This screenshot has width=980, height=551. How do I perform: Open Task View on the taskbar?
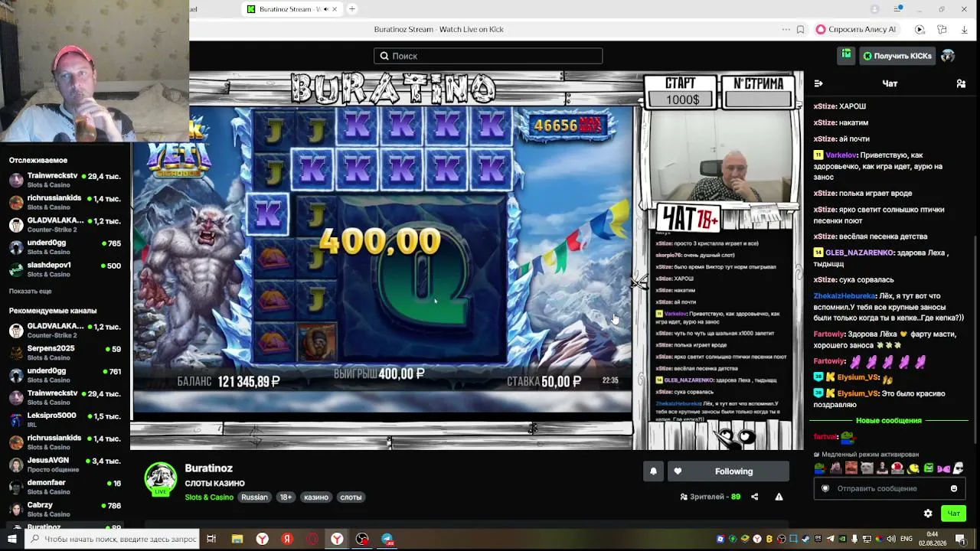pyautogui.click(x=211, y=539)
